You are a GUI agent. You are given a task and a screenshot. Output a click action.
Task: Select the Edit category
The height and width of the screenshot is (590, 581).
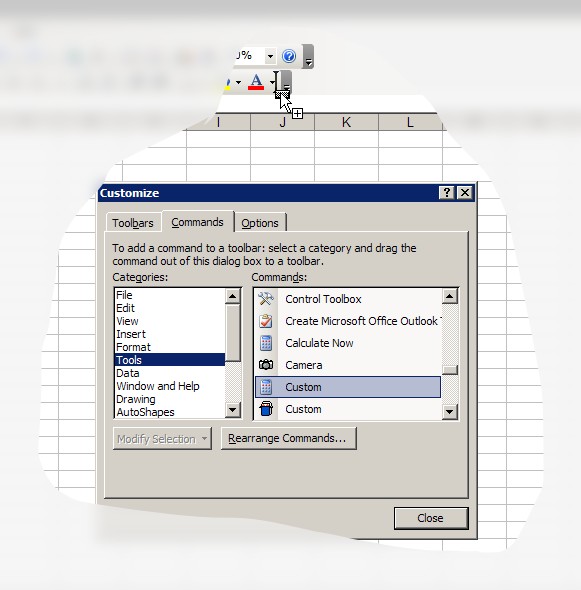tap(170, 308)
